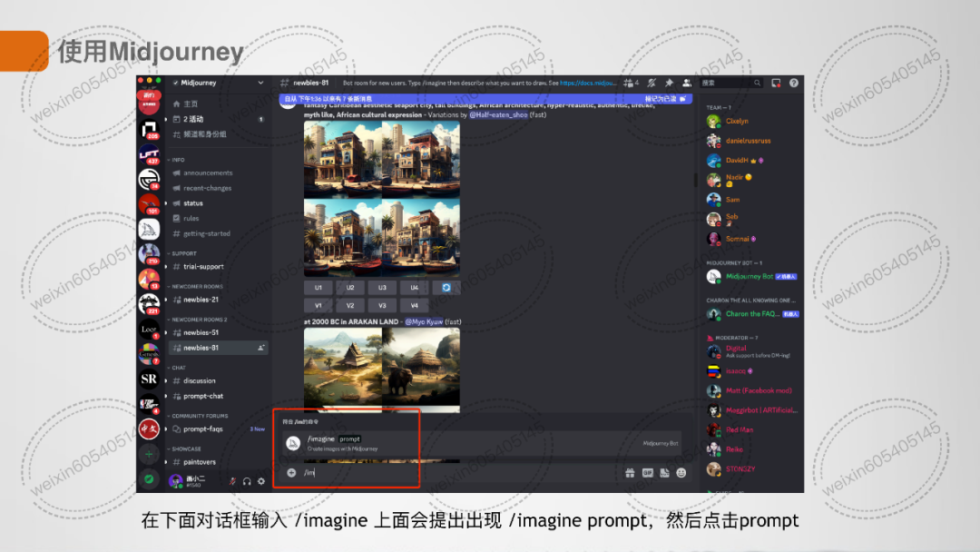Select the Midjourney sailboat server icon
The image size is (980, 552).
point(149,230)
